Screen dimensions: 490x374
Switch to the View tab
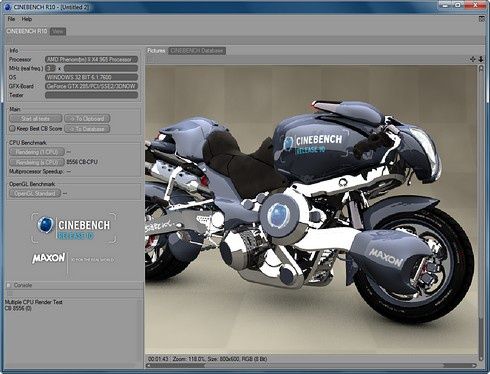(x=58, y=32)
